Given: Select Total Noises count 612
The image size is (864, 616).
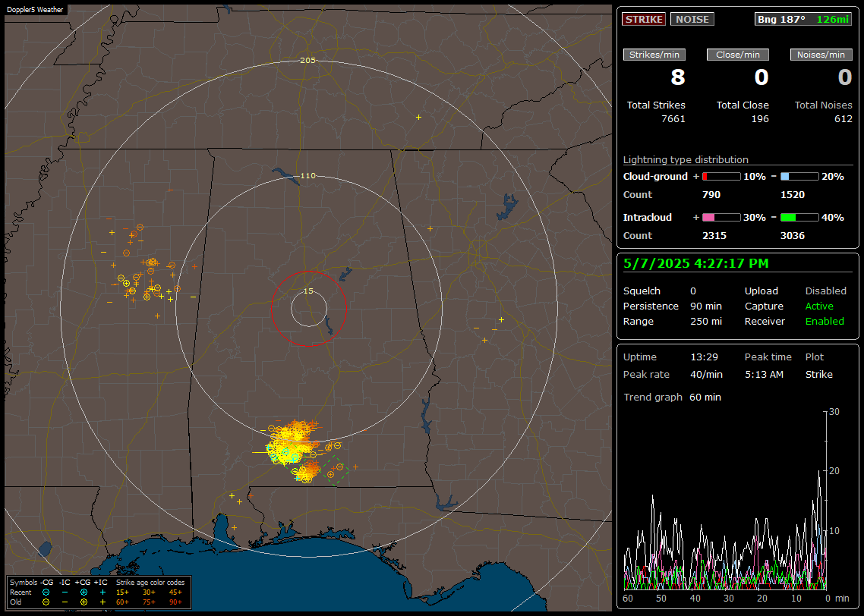Looking at the screenshot, I should [x=843, y=119].
